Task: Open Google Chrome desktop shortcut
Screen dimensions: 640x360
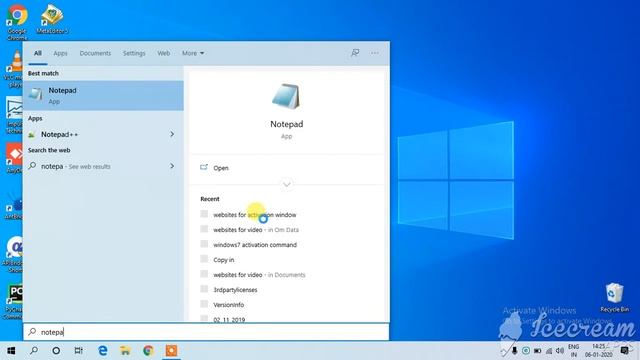Action: point(17,21)
